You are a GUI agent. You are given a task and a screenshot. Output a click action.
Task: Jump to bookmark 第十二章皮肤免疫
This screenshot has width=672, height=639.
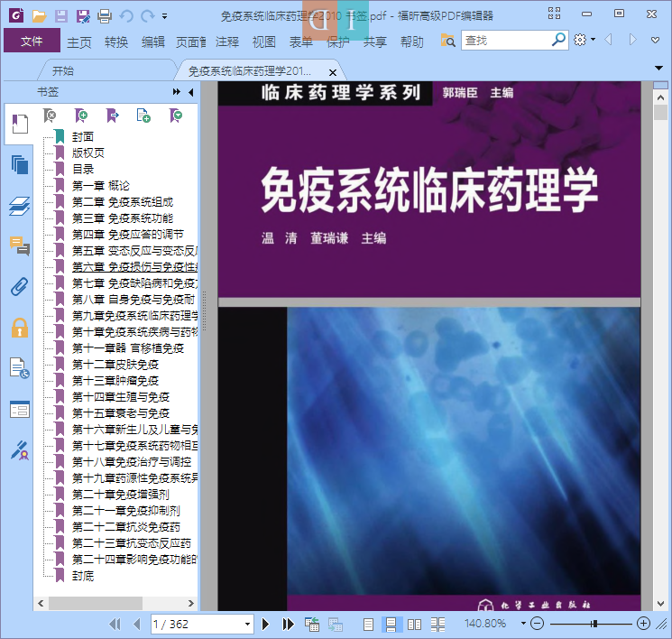click(115, 365)
